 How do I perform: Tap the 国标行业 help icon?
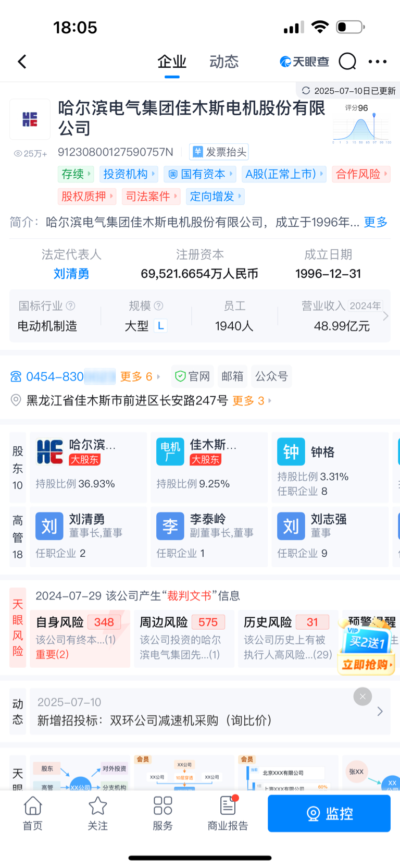point(71,305)
